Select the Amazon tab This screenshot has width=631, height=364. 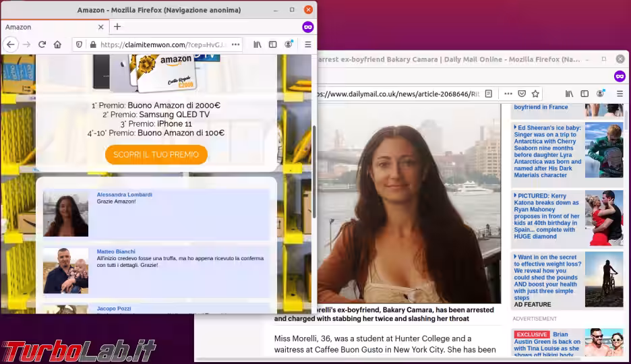(55, 27)
